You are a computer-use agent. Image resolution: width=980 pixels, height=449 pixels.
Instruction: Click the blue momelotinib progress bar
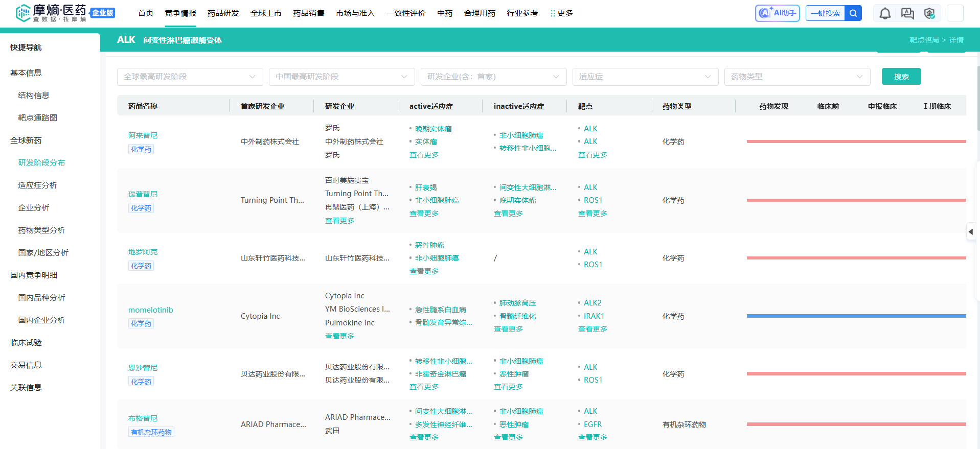[x=856, y=316]
